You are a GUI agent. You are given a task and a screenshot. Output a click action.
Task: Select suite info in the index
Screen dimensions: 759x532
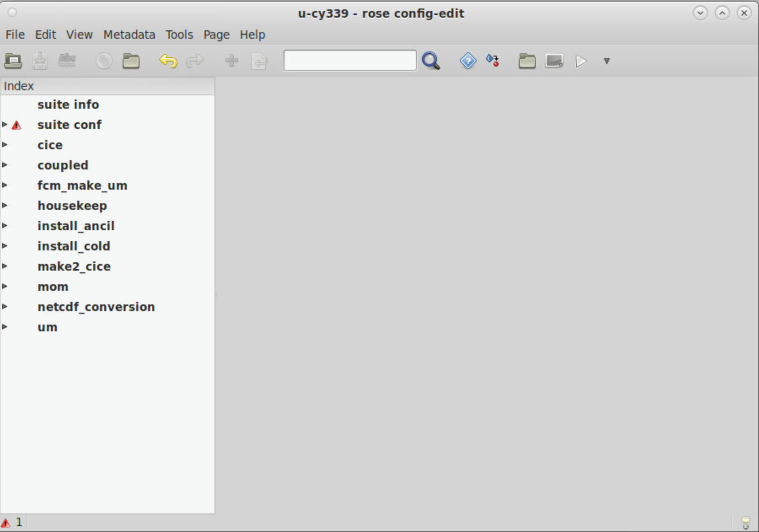[x=68, y=105]
